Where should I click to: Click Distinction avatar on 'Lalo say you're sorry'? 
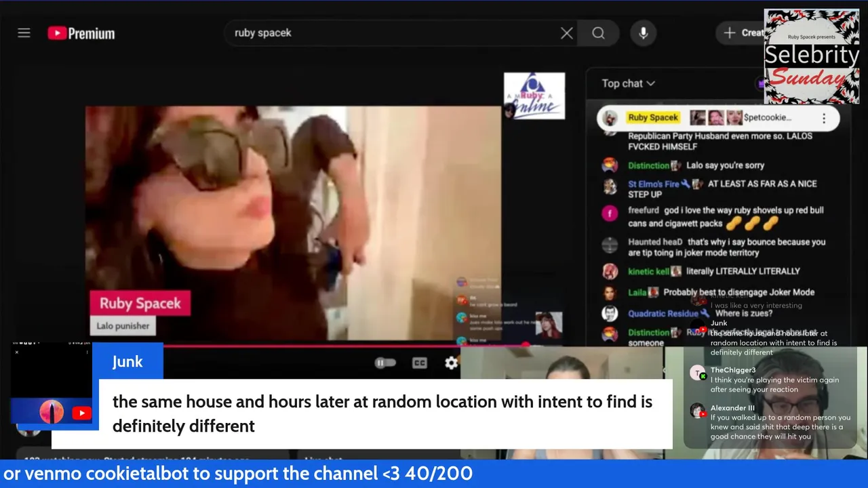pos(610,165)
